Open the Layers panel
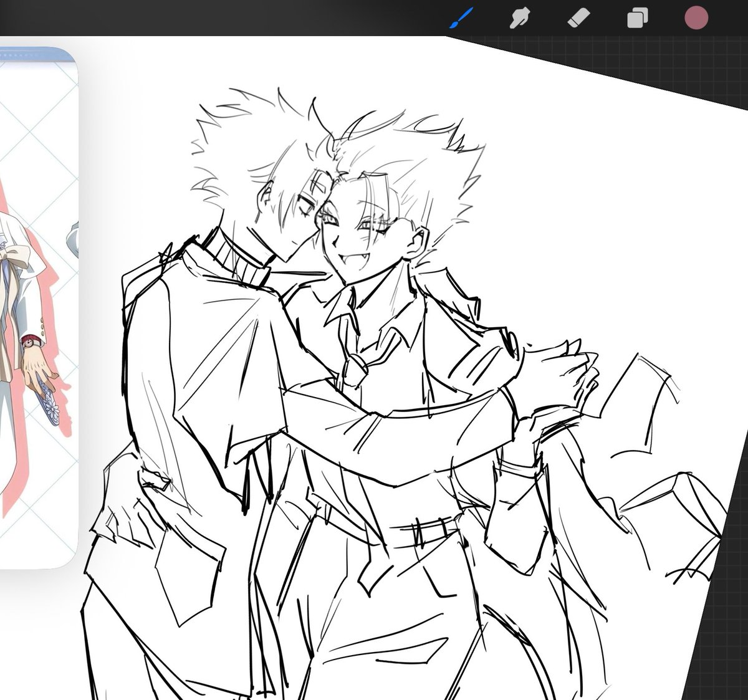Image resolution: width=748 pixels, height=700 pixels. click(x=637, y=18)
